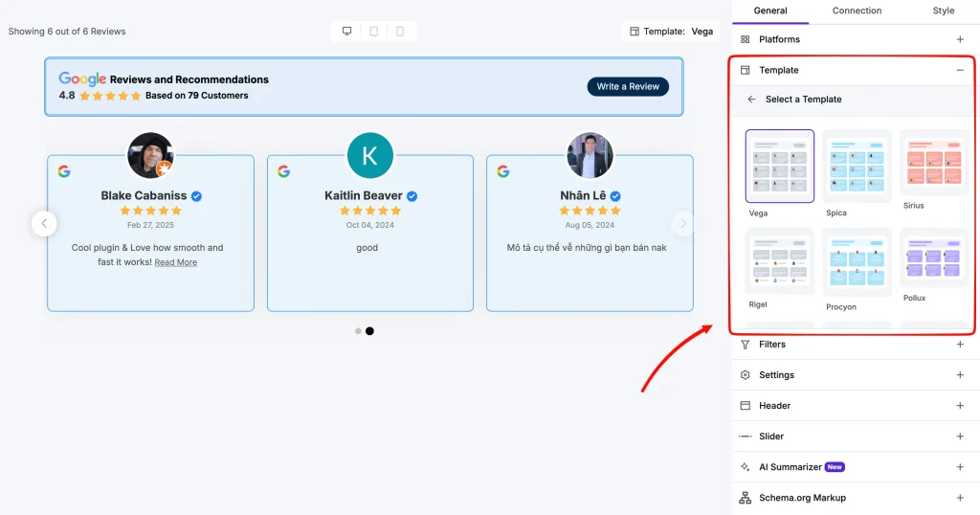Click Kaitlin Beaver reviewer name
Image resolution: width=980 pixels, height=515 pixels.
tap(363, 195)
